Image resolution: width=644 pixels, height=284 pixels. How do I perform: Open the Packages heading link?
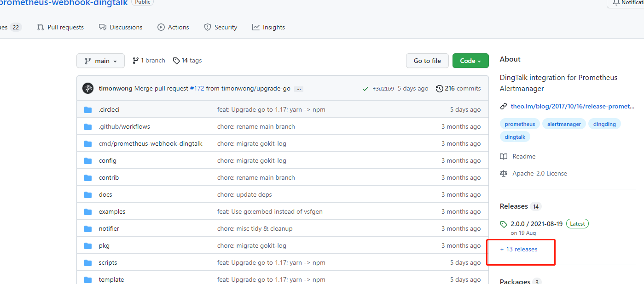coord(515,281)
